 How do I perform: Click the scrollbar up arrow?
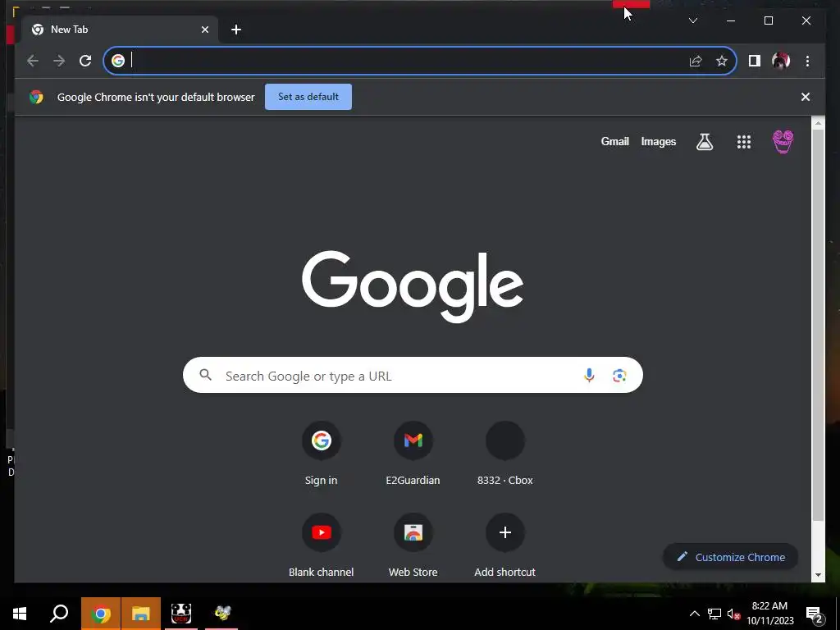point(818,123)
